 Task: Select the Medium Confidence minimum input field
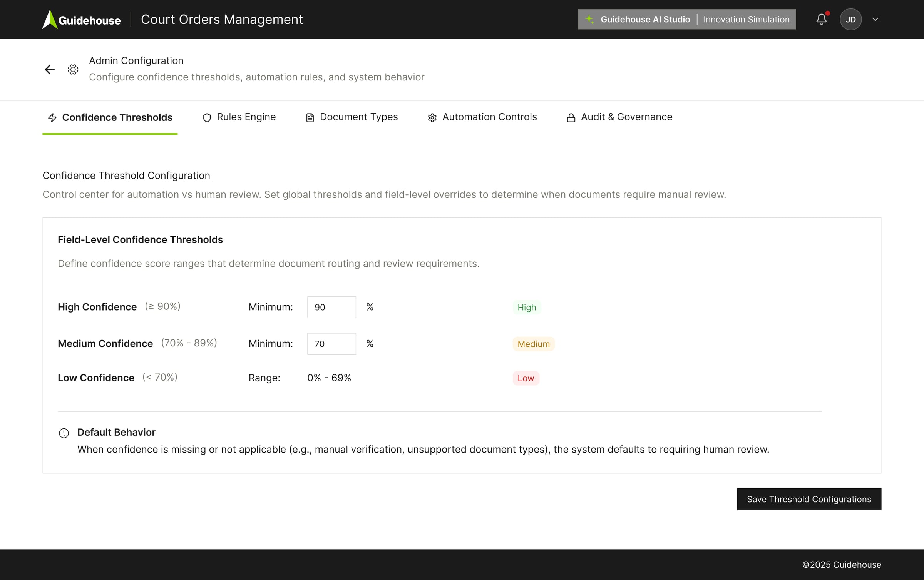(x=331, y=343)
